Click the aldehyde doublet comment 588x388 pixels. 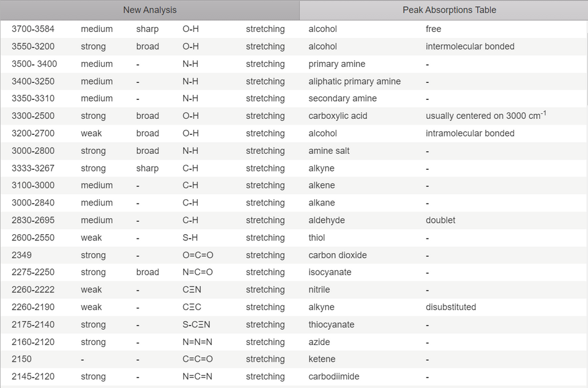pyautogui.click(x=440, y=220)
